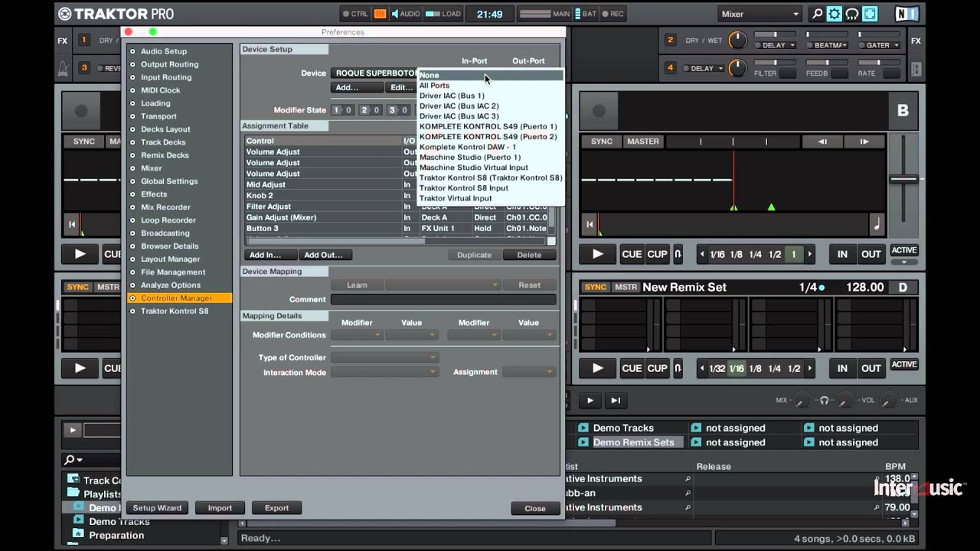Viewport: 980px width, 551px height.
Task: Click the audio recorder panel icon below right FX
Action: point(916,69)
